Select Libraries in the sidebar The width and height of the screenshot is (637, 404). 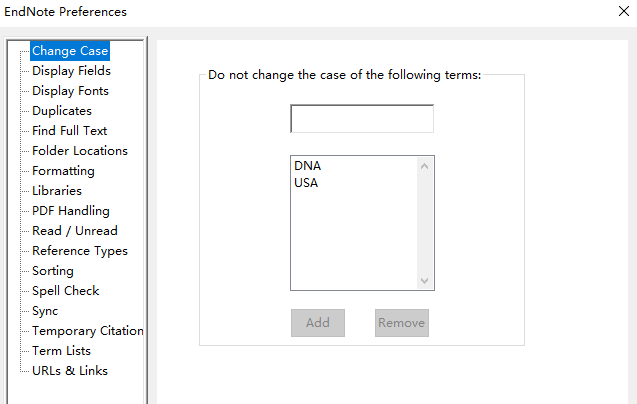pos(57,191)
